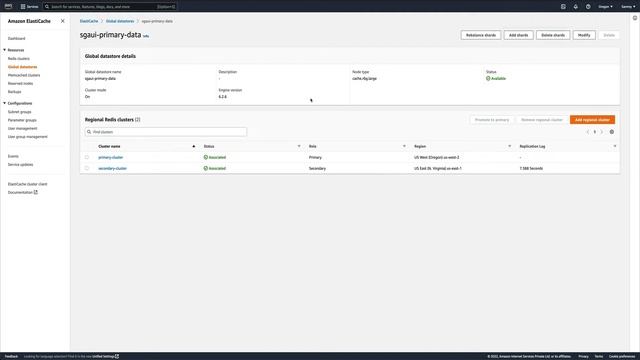The width and height of the screenshot is (640, 360).
Task: Focus the top services search bar
Action: coord(110,7)
